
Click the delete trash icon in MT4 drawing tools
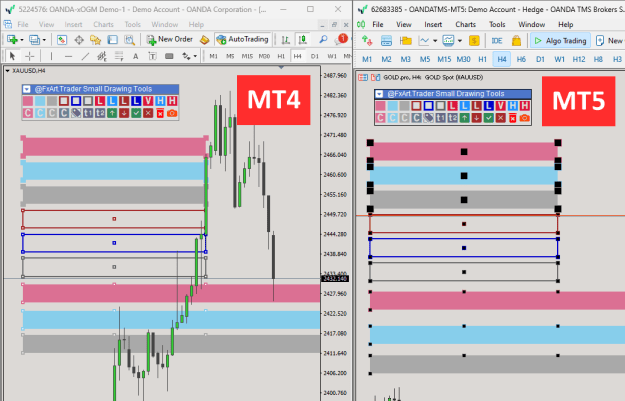[160, 113]
